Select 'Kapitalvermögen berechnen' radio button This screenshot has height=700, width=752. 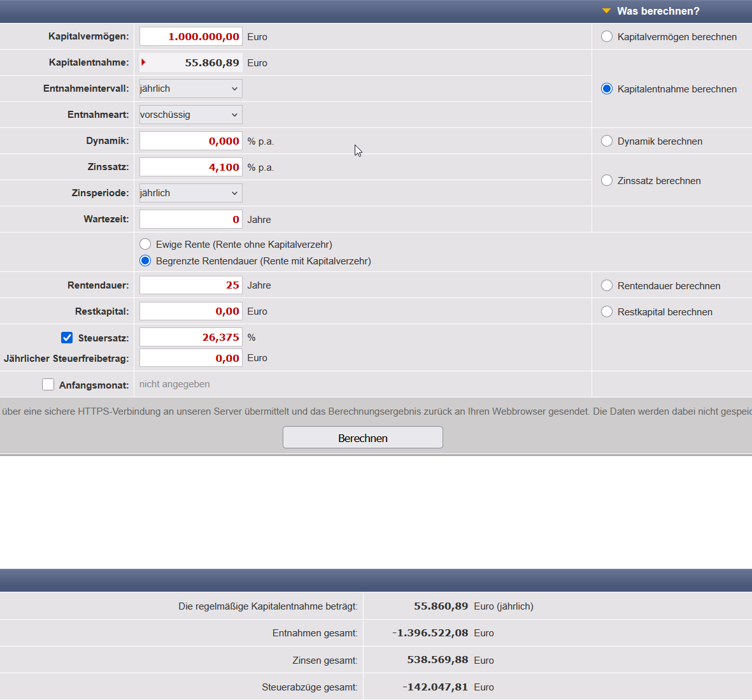click(607, 36)
